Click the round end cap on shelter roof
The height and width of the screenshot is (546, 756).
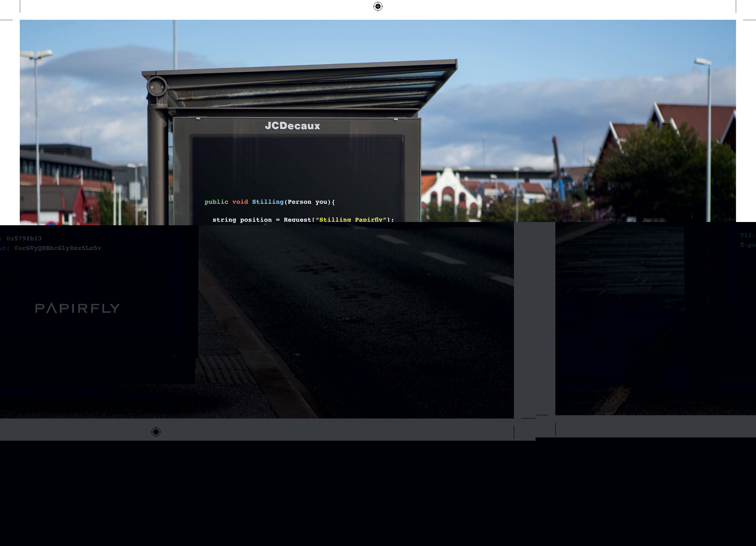tap(157, 87)
